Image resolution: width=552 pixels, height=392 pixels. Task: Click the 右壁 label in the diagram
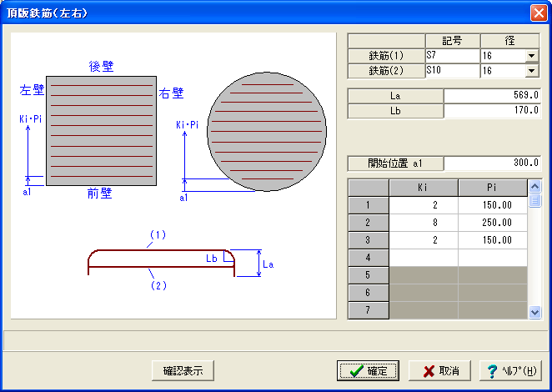(x=172, y=93)
